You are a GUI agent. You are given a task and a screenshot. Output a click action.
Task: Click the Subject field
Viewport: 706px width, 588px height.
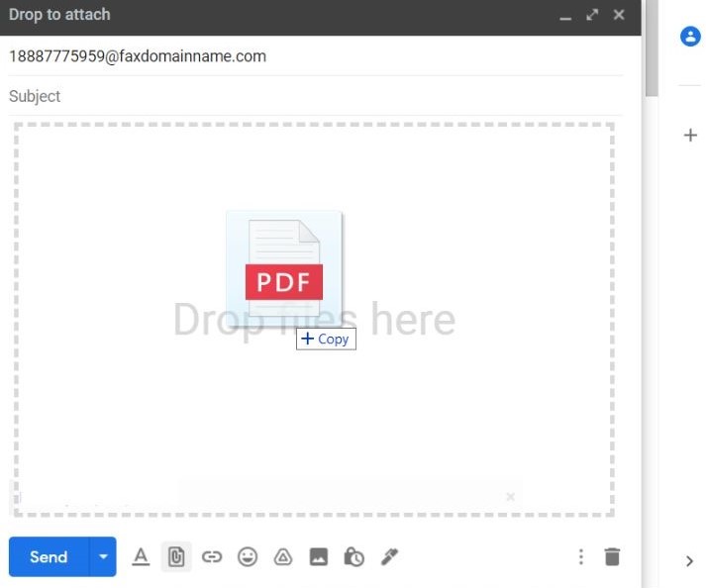[316, 96]
